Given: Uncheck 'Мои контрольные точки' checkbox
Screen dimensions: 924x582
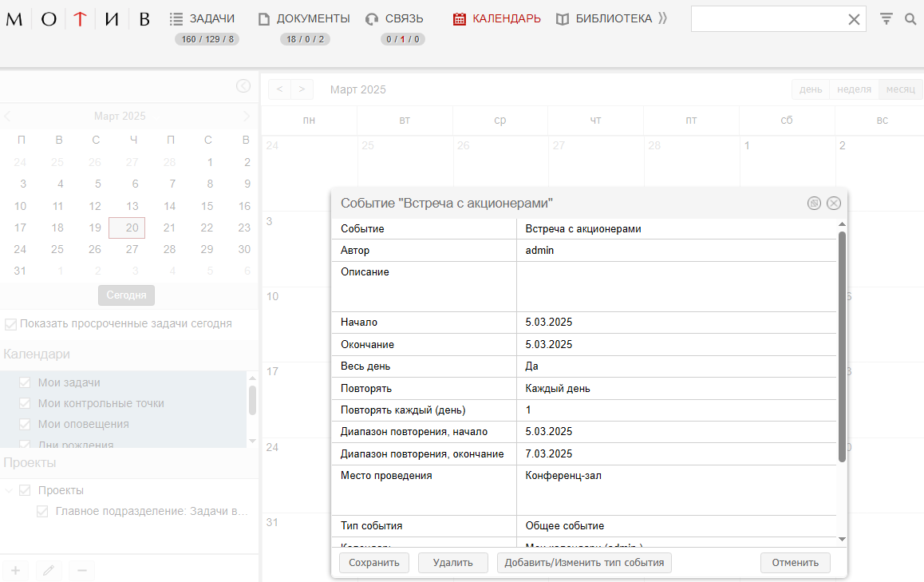Looking at the screenshot, I should [x=25, y=403].
